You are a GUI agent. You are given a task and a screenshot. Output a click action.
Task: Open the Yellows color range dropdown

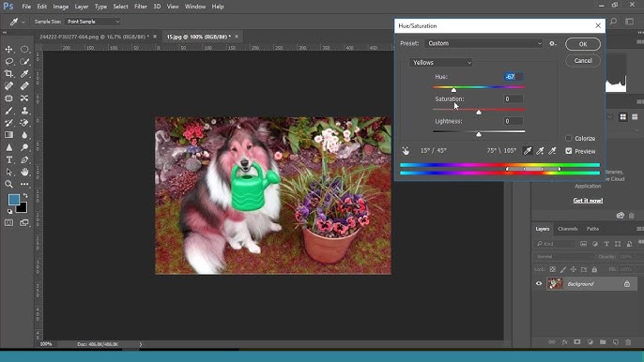441,63
